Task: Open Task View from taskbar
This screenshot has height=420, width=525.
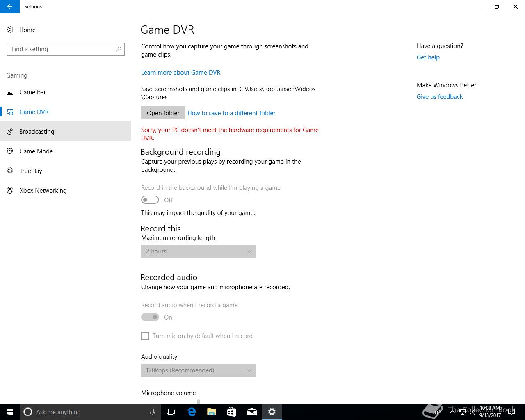Action: tap(171, 412)
